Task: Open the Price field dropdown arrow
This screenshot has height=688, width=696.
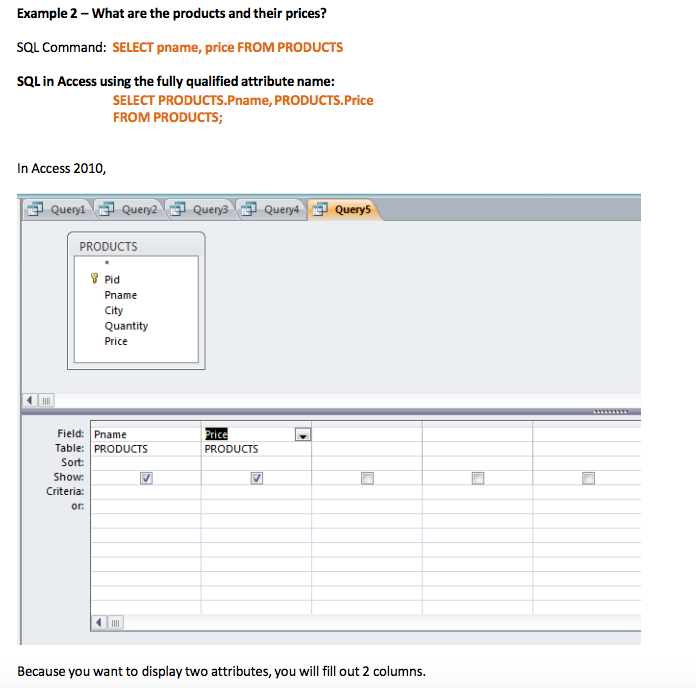Action: (303, 435)
